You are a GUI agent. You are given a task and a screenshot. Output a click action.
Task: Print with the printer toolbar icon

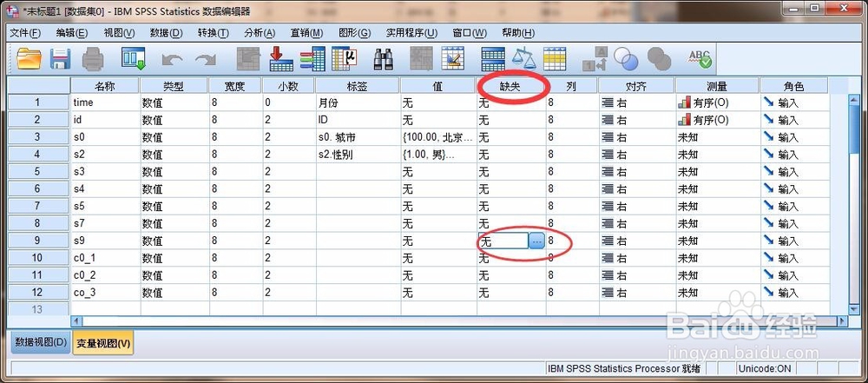(x=93, y=59)
